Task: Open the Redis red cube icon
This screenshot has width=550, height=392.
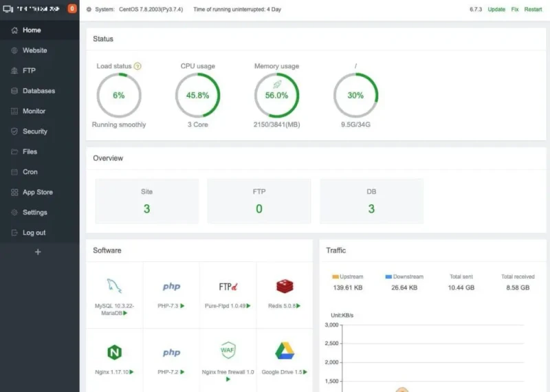Action: (285, 286)
